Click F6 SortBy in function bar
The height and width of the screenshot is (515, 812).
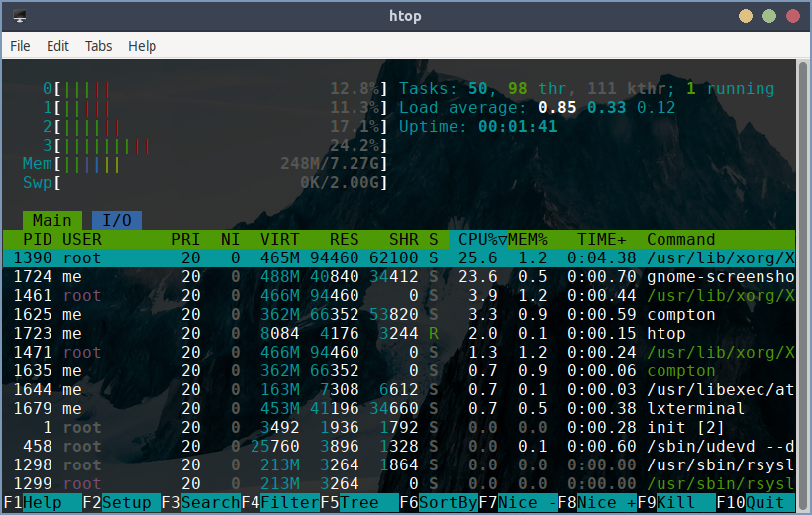[x=439, y=502]
